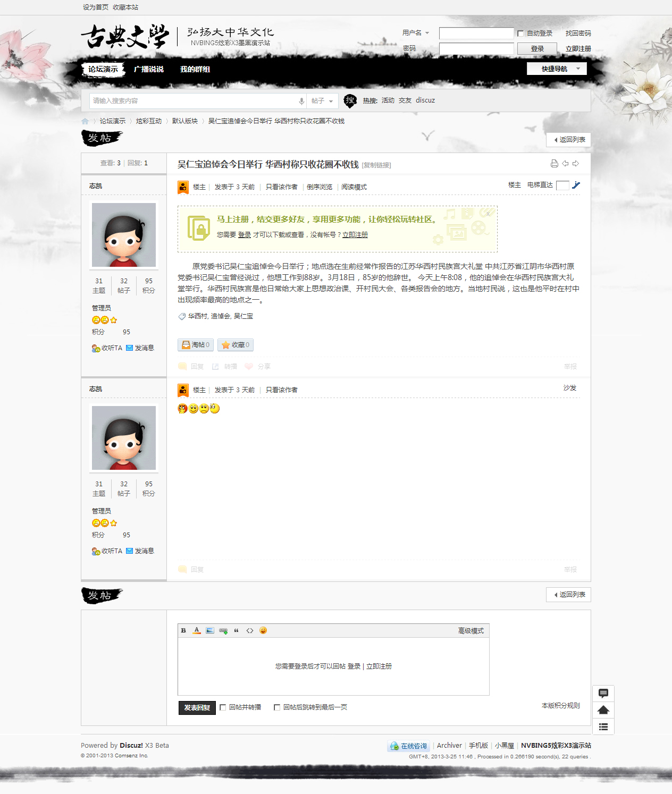Image resolution: width=672 pixels, height=794 pixels.
Task: Expand the 快捷导航 dropdown
Action: pos(557,69)
